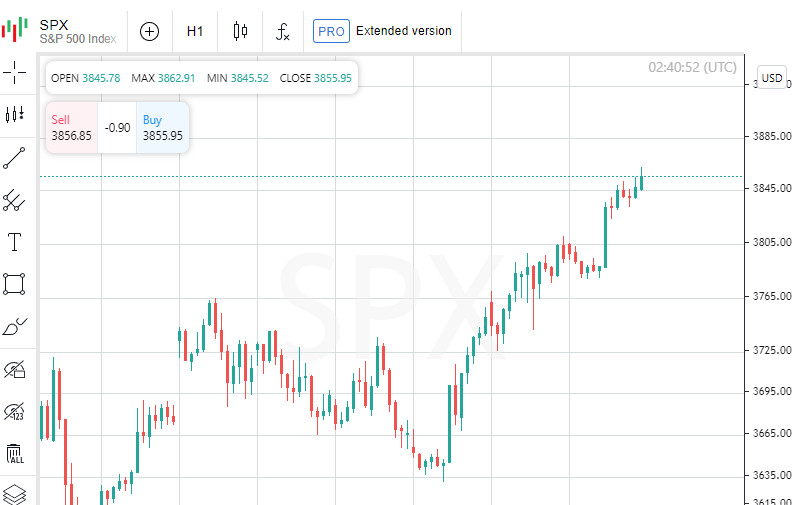Image resolution: width=805 pixels, height=505 pixels.
Task: Click the Sell 3856.85 button
Action: point(71,127)
